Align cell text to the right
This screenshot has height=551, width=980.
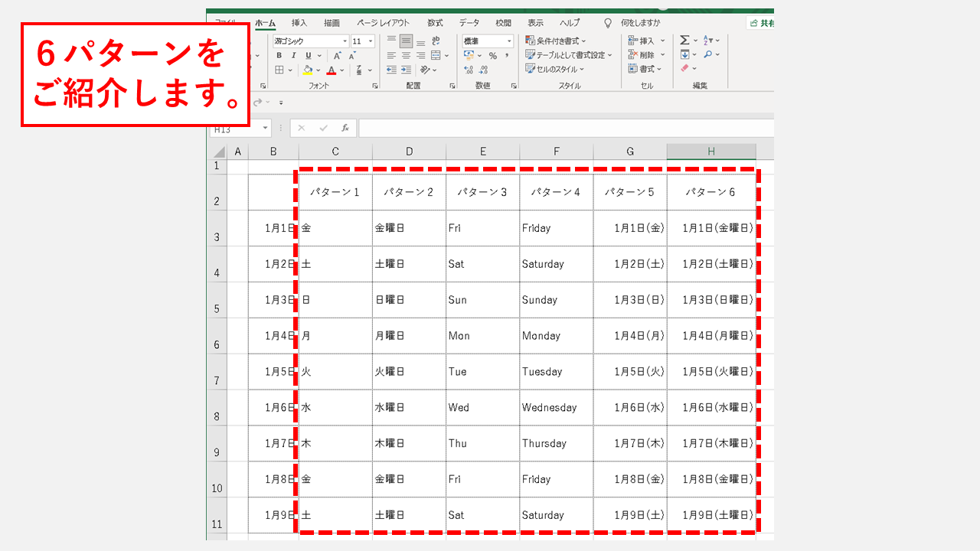coord(420,55)
